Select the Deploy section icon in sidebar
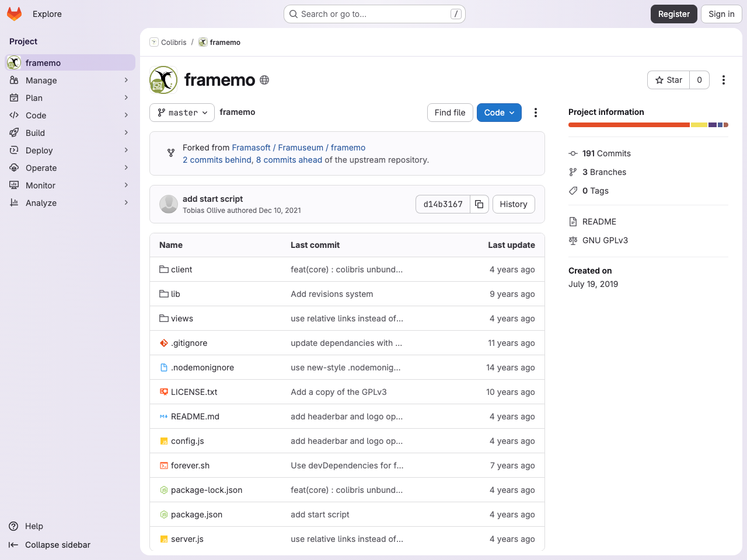The height and width of the screenshot is (560, 747). coord(13,150)
